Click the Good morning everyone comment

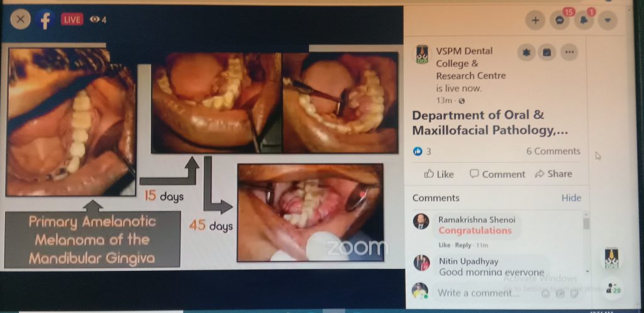pyautogui.click(x=492, y=272)
